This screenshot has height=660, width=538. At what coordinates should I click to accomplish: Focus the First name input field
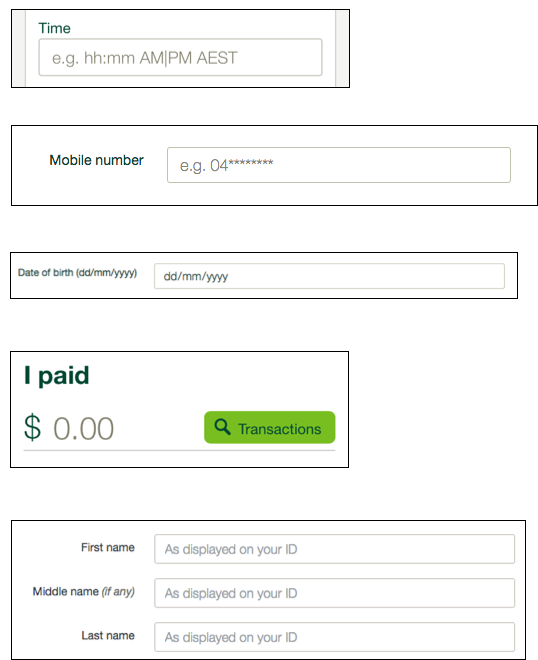tap(335, 549)
